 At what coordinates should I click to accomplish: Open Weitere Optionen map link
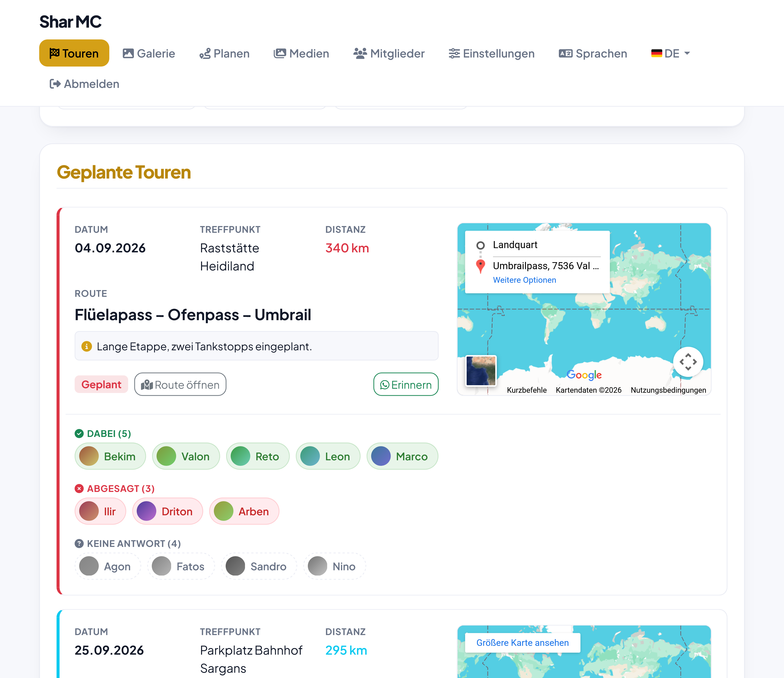click(524, 280)
